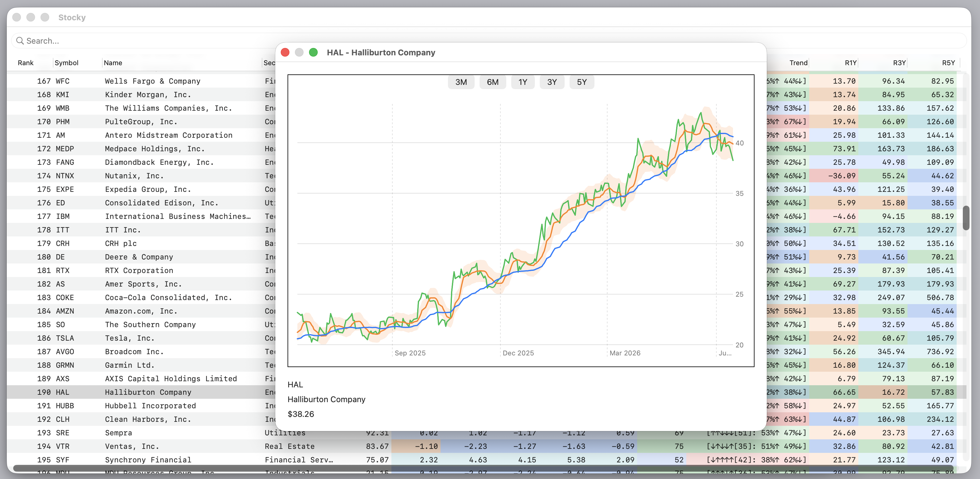980x479 pixels.
Task: Select Deere & Company row
Action: [x=487, y=257]
